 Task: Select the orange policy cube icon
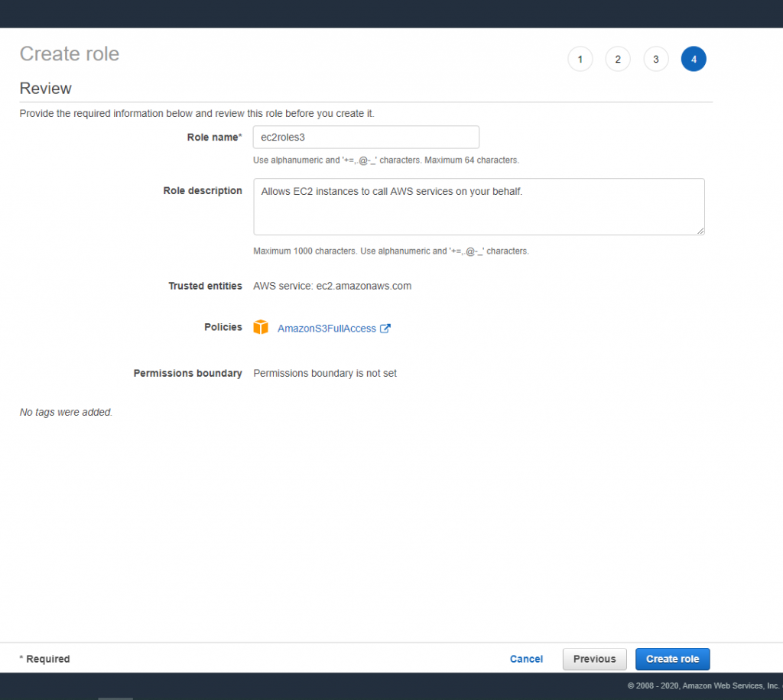(x=261, y=327)
